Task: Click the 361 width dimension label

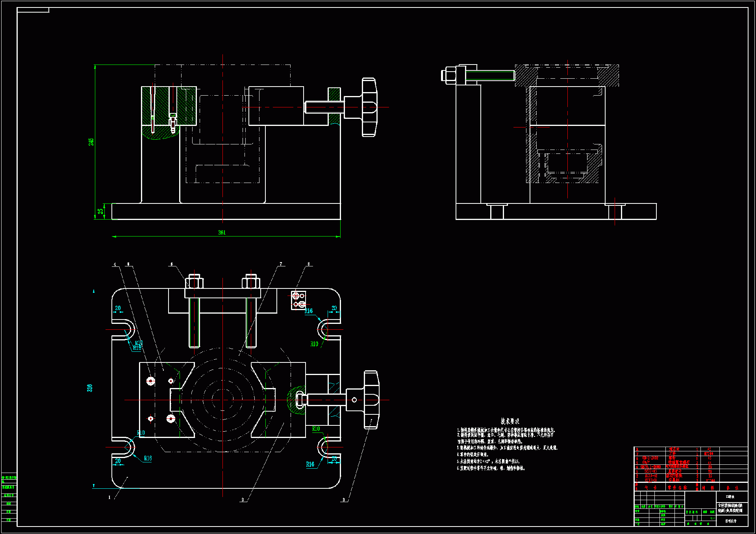Action: click(222, 233)
